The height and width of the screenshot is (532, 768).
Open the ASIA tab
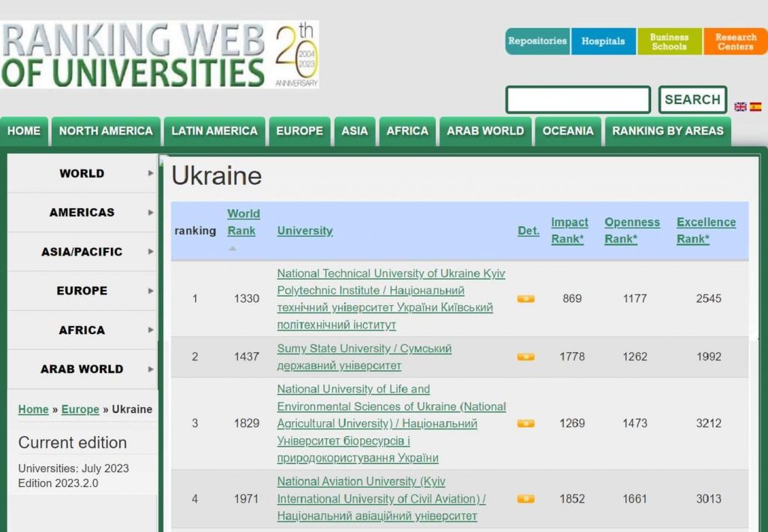coord(355,131)
